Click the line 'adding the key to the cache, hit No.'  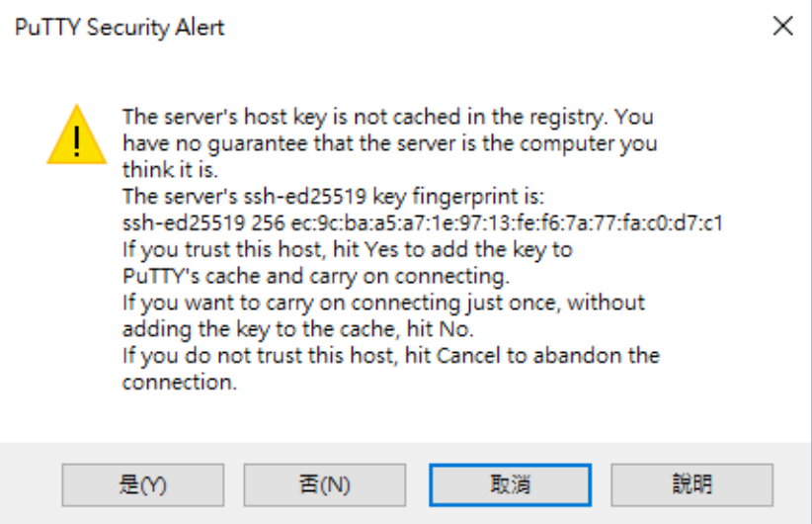(x=297, y=329)
